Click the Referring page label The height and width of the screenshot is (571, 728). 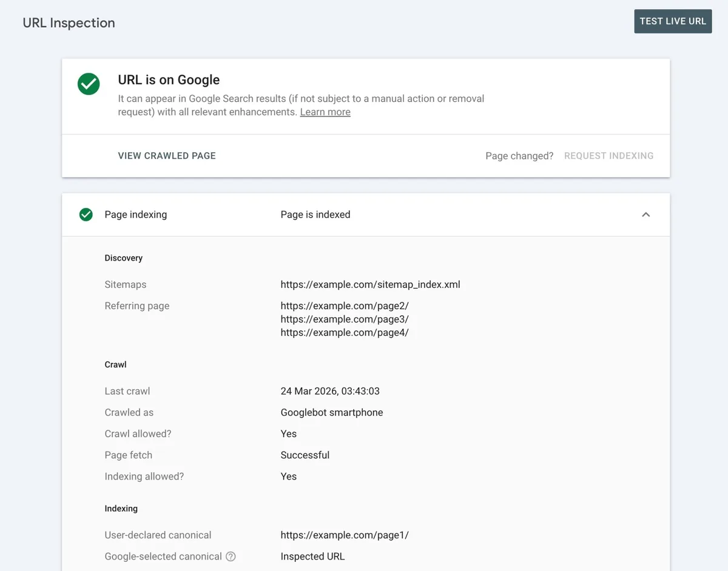(x=137, y=306)
